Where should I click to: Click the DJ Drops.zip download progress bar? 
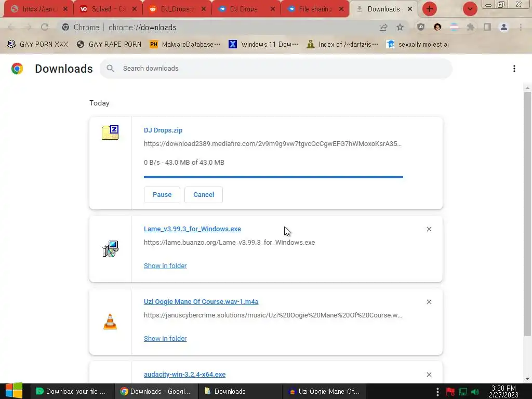point(273,177)
